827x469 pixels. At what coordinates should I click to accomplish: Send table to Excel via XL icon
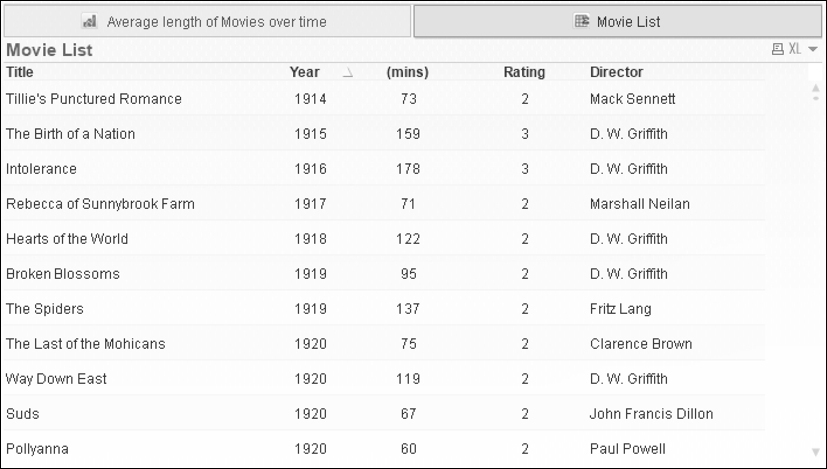point(795,49)
